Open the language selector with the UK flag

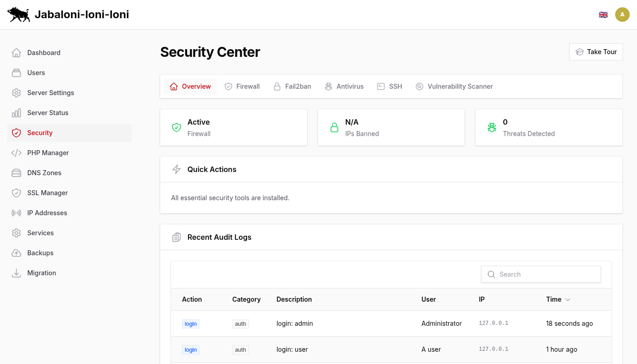tap(603, 14)
